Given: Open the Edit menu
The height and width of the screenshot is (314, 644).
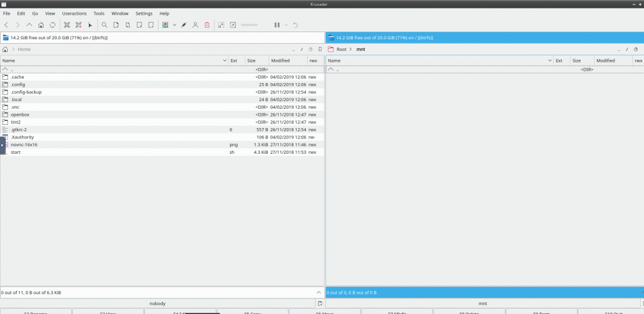Looking at the screenshot, I should point(21,14).
